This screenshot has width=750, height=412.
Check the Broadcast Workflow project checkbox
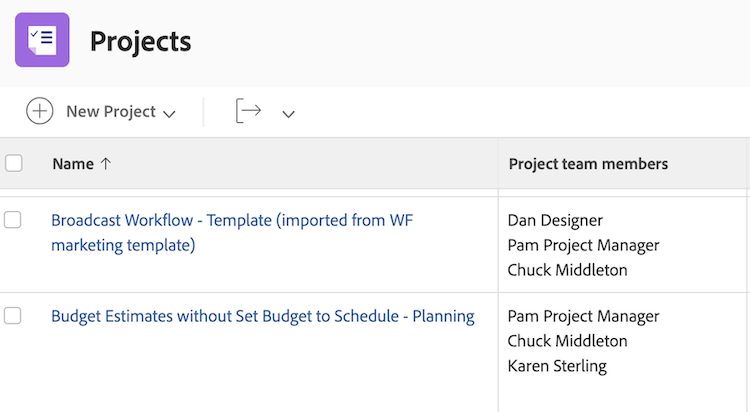[13, 220]
